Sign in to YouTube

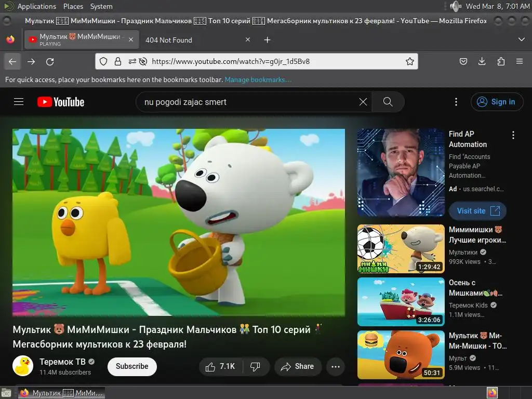click(x=497, y=102)
